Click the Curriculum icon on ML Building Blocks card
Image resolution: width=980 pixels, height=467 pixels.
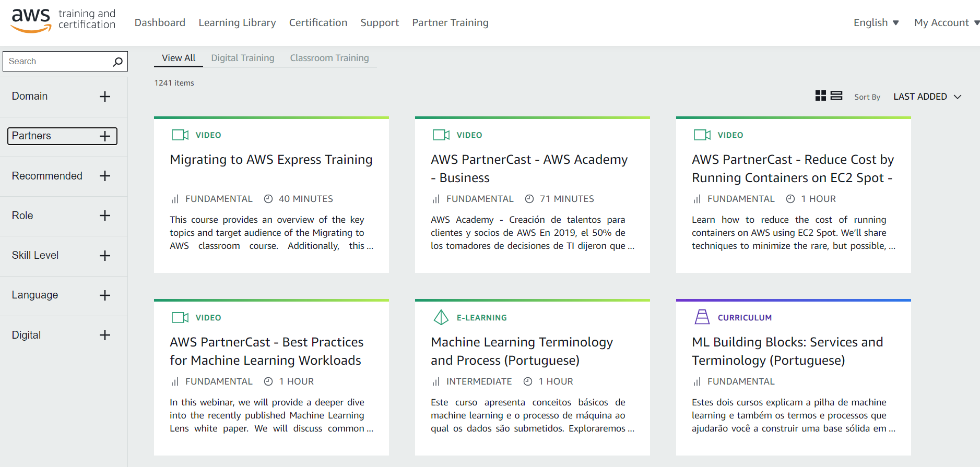(x=702, y=317)
